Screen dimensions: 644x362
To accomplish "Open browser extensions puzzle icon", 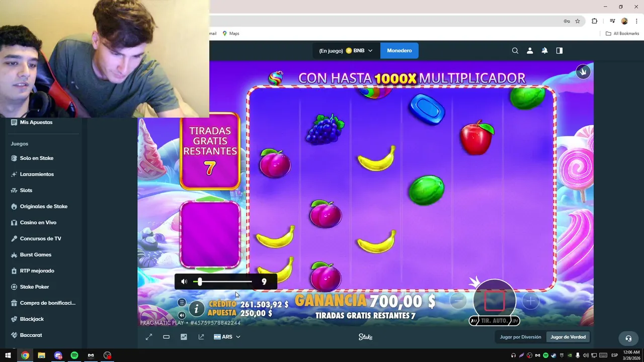I will 595,21.
